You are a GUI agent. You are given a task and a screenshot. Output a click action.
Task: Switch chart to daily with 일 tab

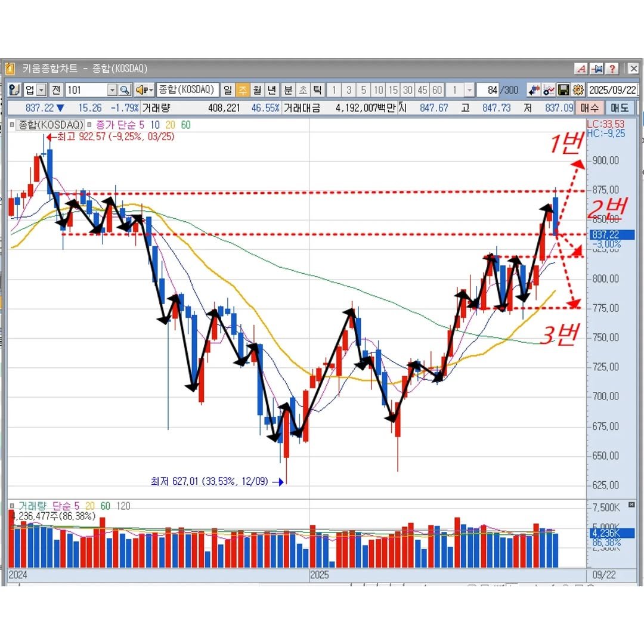point(228,90)
